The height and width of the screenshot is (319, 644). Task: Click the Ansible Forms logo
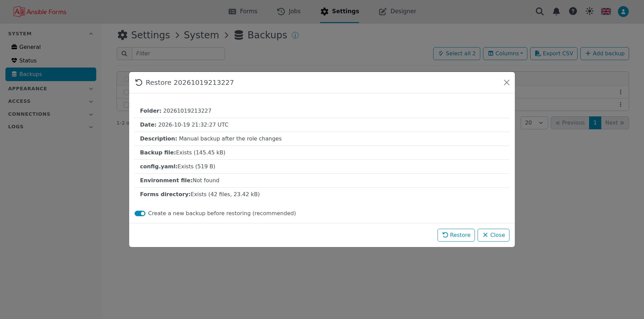pyautogui.click(x=40, y=12)
